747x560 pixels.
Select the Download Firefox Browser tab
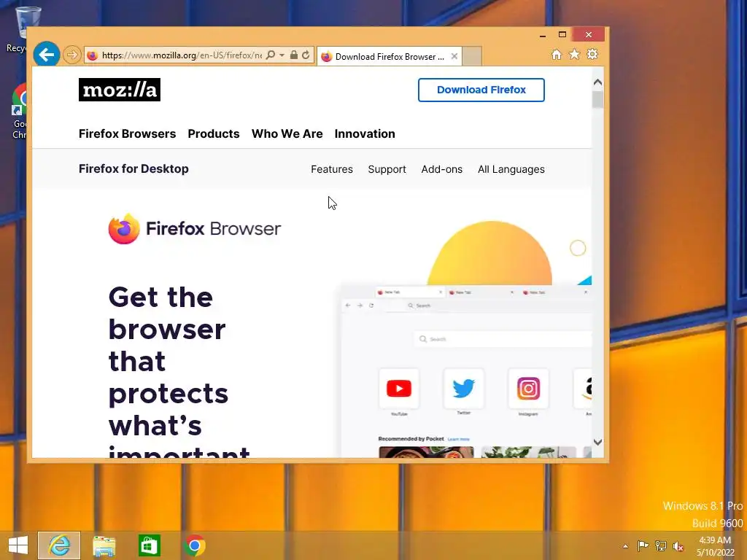click(390, 57)
